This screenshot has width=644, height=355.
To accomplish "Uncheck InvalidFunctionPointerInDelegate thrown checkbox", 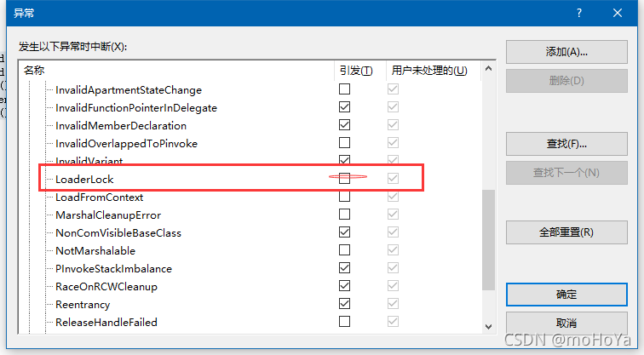I will pyautogui.click(x=344, y=107).
